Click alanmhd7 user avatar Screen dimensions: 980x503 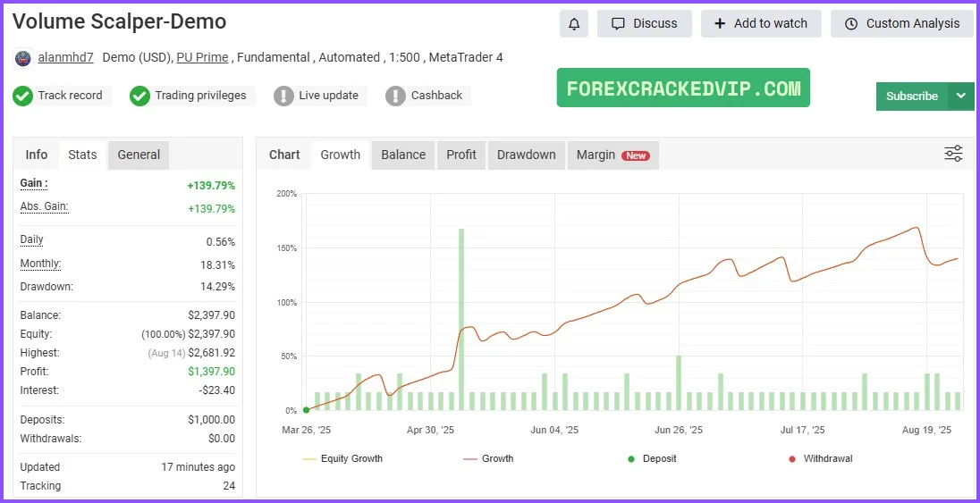tap(23, 58)
